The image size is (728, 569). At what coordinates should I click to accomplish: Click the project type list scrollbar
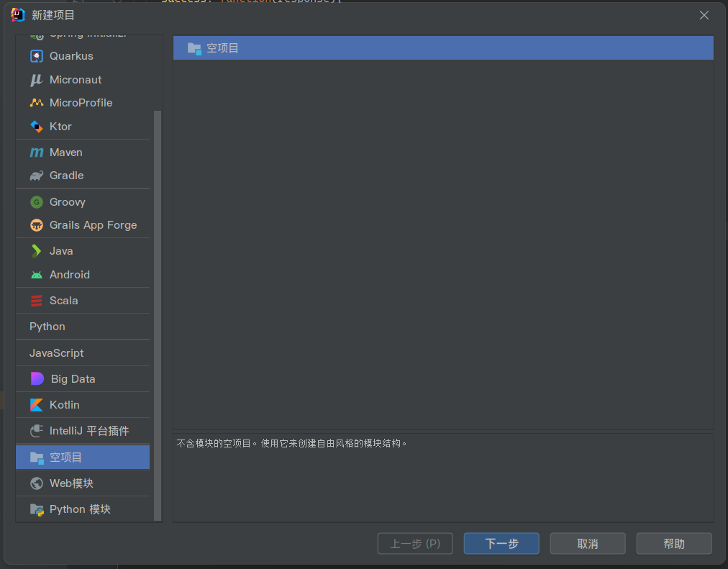coord(158,288)
